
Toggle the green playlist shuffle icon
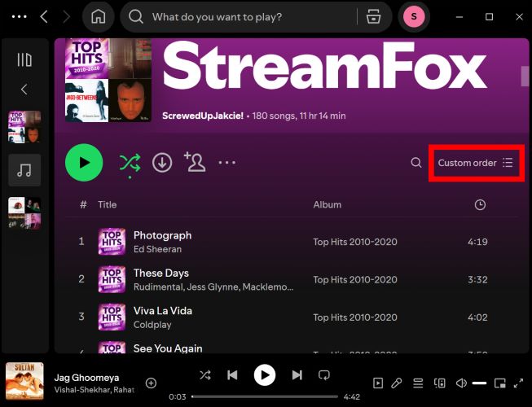pos(130,163)
